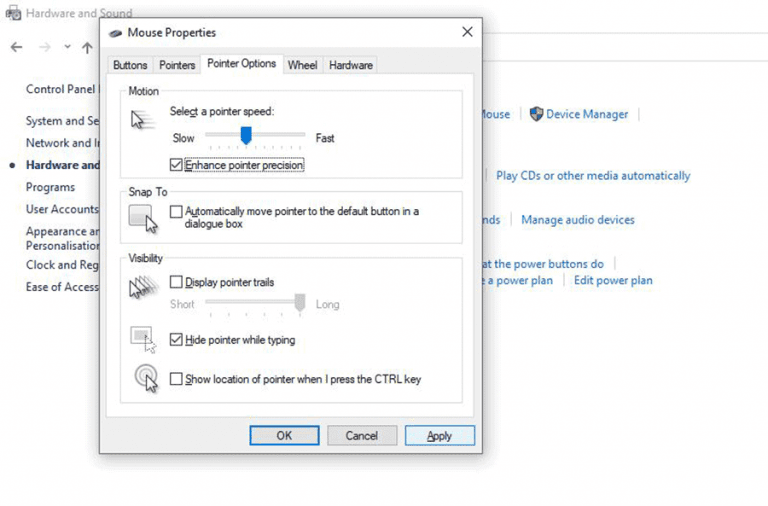Enable automatic move pointer to default button

(177, 212)
